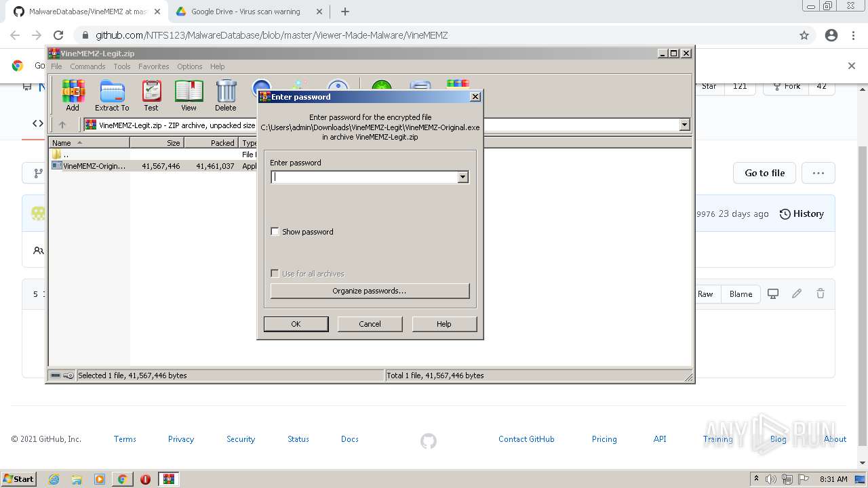The height and width of the screenshot is (488, 868).
Task: Click Help in the Enter password dialog
Action: point(444,324)
